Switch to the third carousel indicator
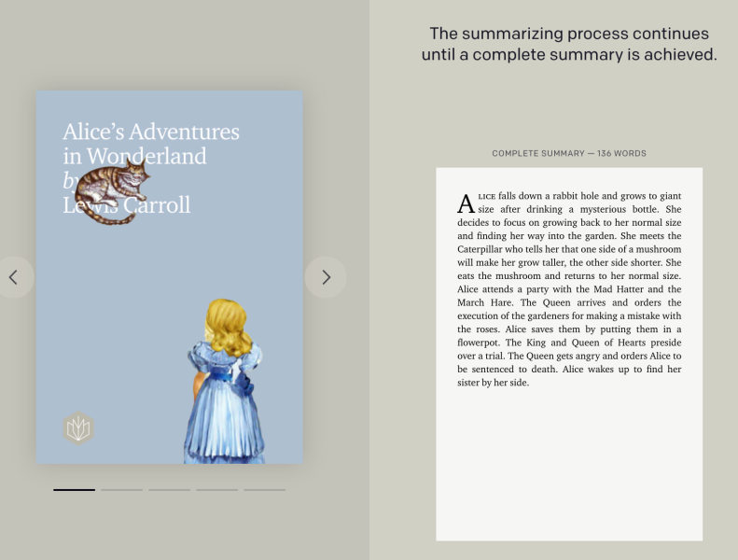Screen dimensions: 738x560 [169, 489]
